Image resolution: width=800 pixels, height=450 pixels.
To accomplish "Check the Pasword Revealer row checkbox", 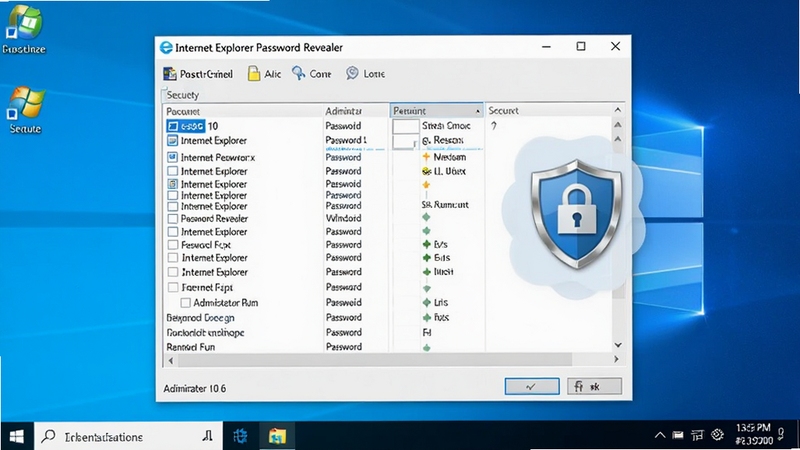I will click(x=172, y=218).
